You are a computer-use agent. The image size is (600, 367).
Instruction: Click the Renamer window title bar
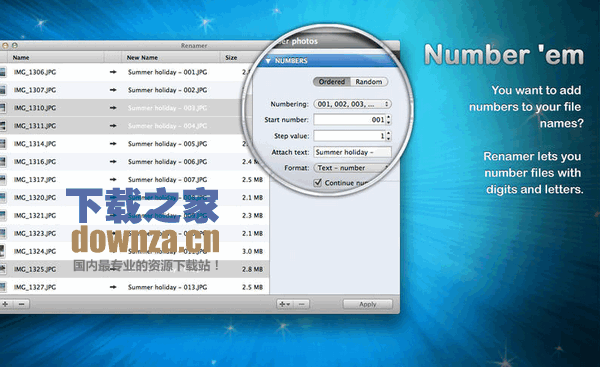pyautogui.click(x=194, y=46)
